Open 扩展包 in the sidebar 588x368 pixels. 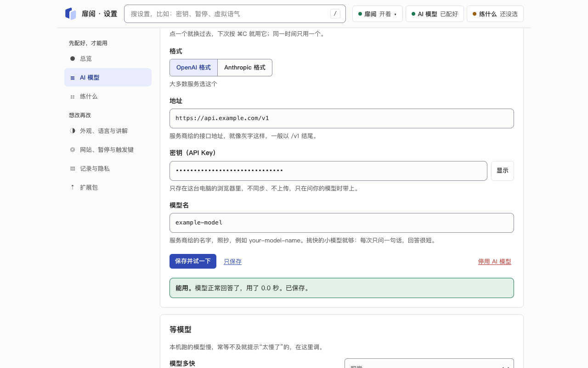point(108,187)
